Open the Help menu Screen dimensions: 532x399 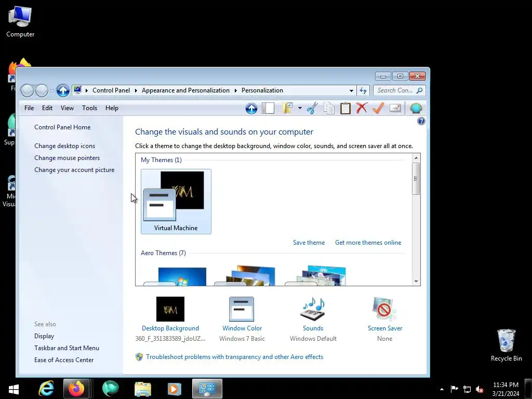[x=112, y=108]
